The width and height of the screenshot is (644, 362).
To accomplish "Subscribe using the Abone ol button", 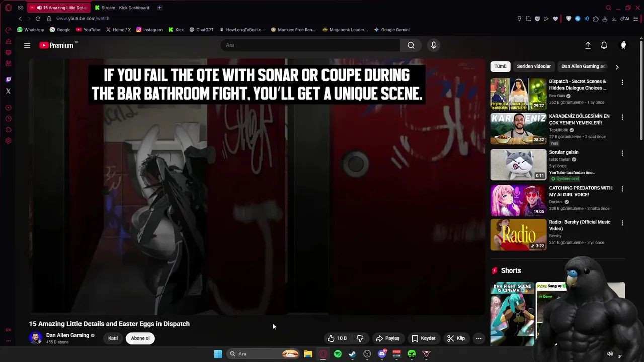I will click(x=140, y=338).
